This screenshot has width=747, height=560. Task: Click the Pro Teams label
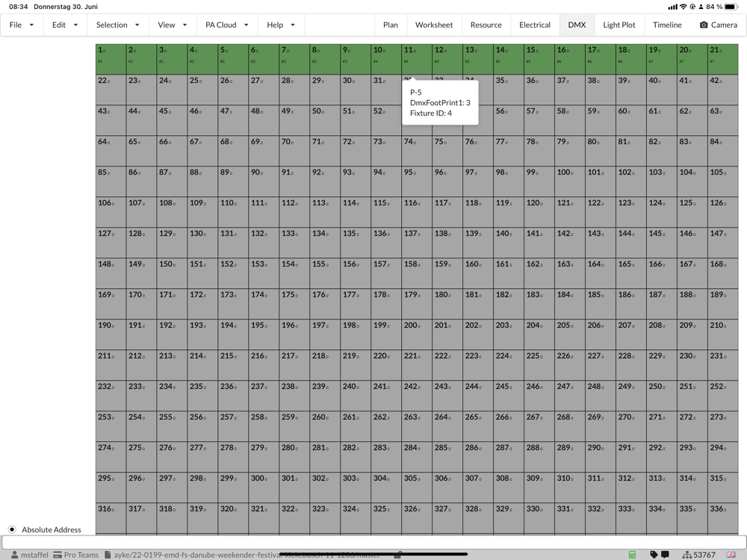tap(81, 555)
